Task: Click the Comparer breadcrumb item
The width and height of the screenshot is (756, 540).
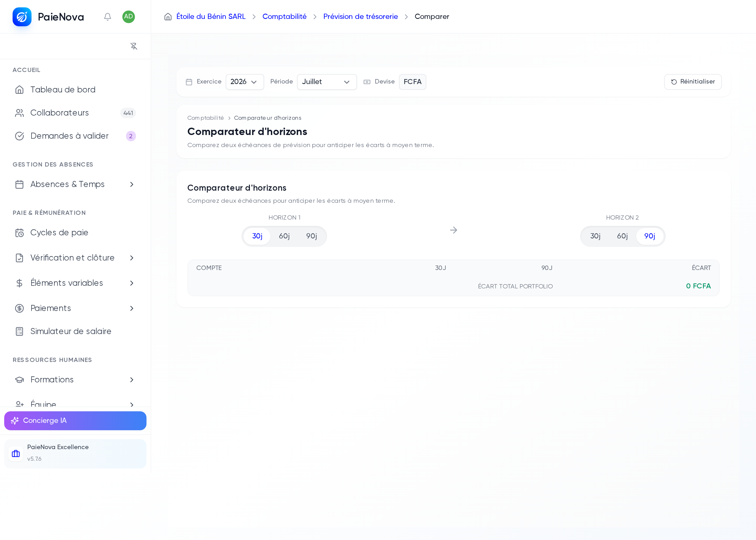Action: tap(432, 17)
